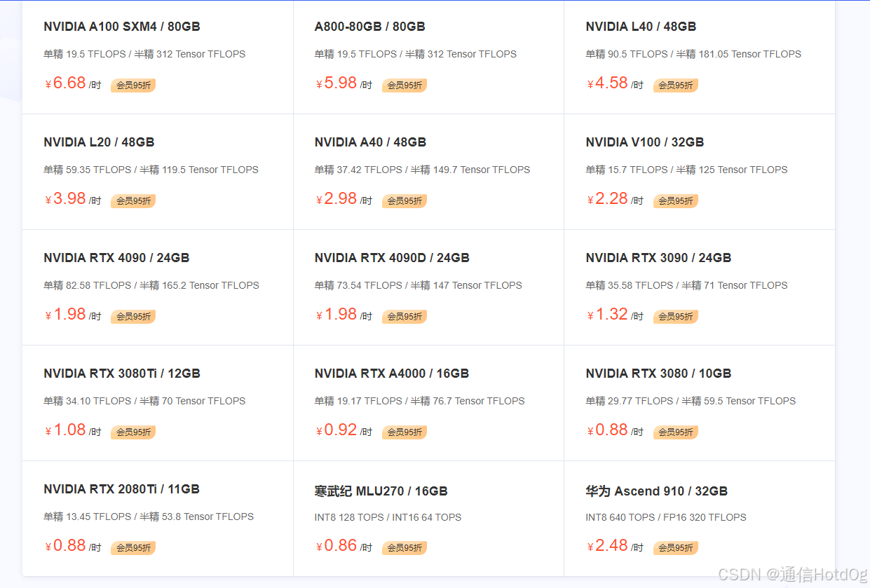
Task: Click the 会员95折 badge on Ascend 910 card
Action: pos(676,548)
